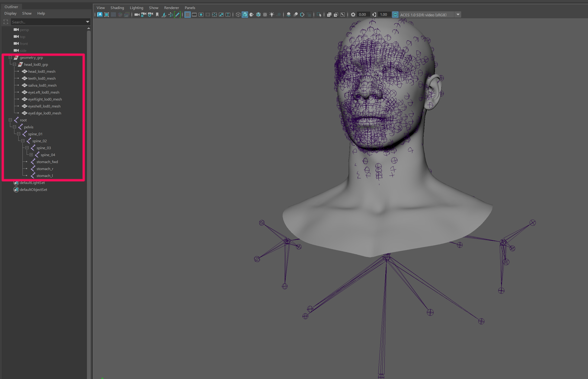Open the ACES view transform dropdown
The height and width of the screenshot is (379, 588).
(x=458, y=15)
